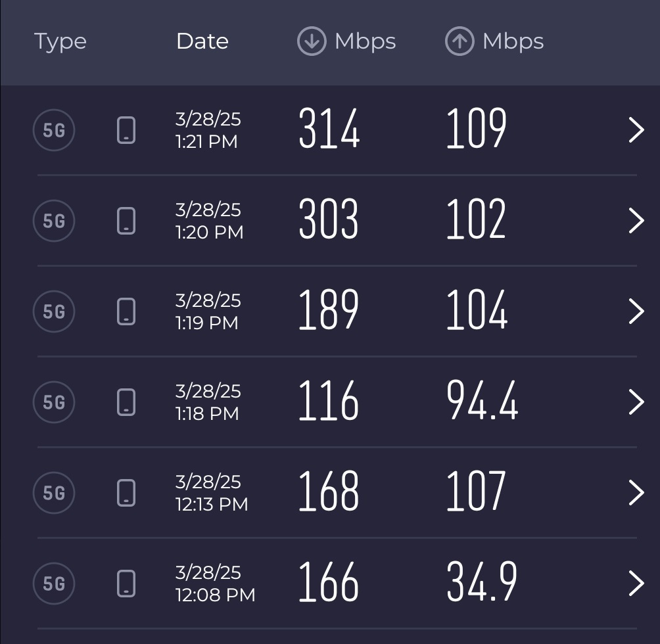This screenshot has width=660, height=644.
Task: Click the phone device icon in the 1:20 PM row
Action: pyautogui.click(x=126, y=221)
